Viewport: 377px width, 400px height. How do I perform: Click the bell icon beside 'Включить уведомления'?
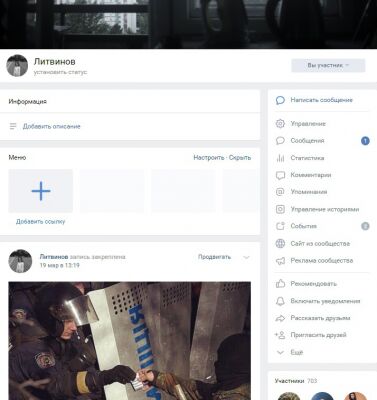tap(280, 301)
